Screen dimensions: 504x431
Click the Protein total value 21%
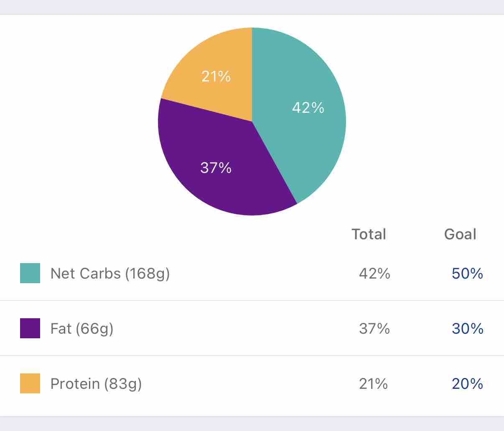pyautogui.click(x=373, y=384)
